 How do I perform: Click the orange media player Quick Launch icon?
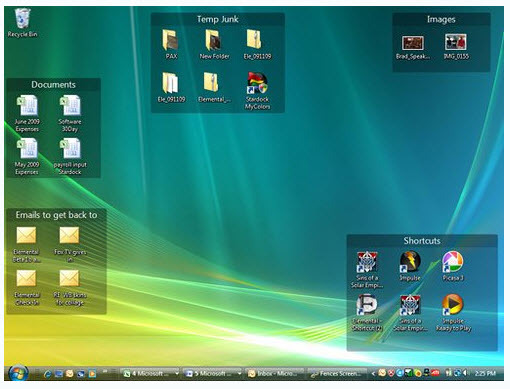92,374
